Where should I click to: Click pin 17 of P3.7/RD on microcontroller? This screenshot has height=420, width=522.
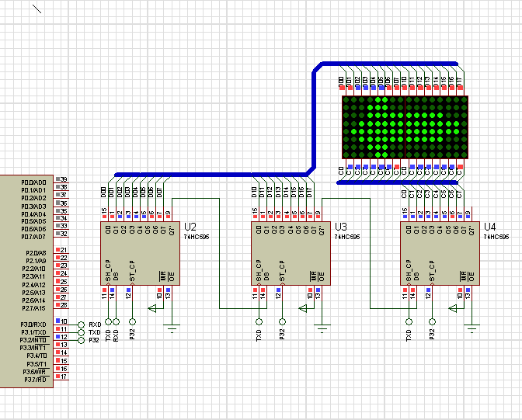click(63, 378)
